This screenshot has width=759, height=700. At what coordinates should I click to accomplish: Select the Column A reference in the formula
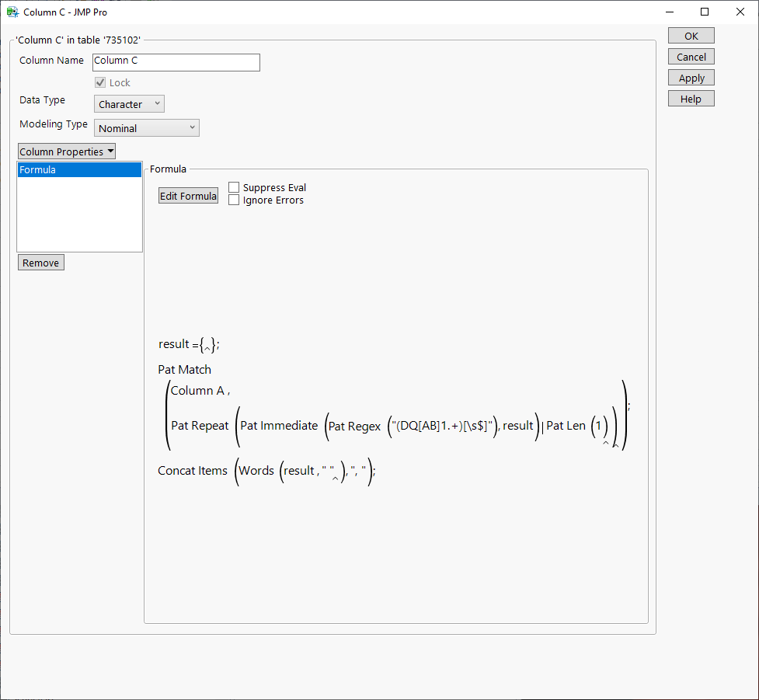[x=196, y=390]
